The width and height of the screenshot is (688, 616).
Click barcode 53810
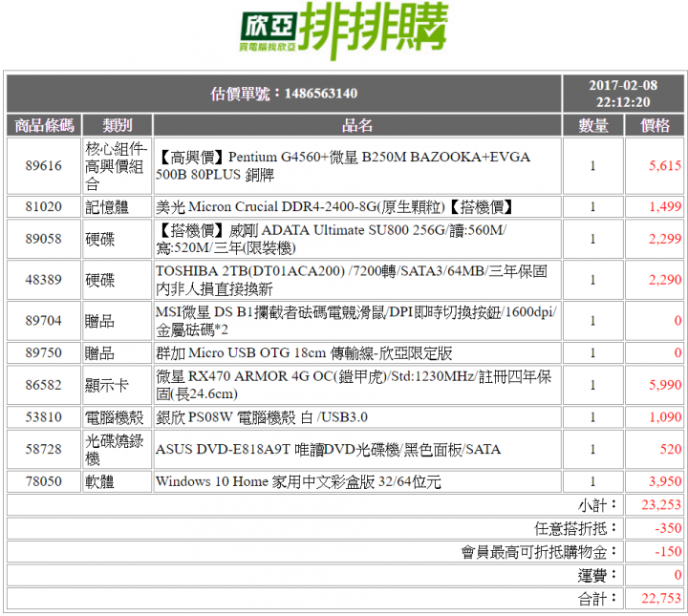[x=43, y=417]
